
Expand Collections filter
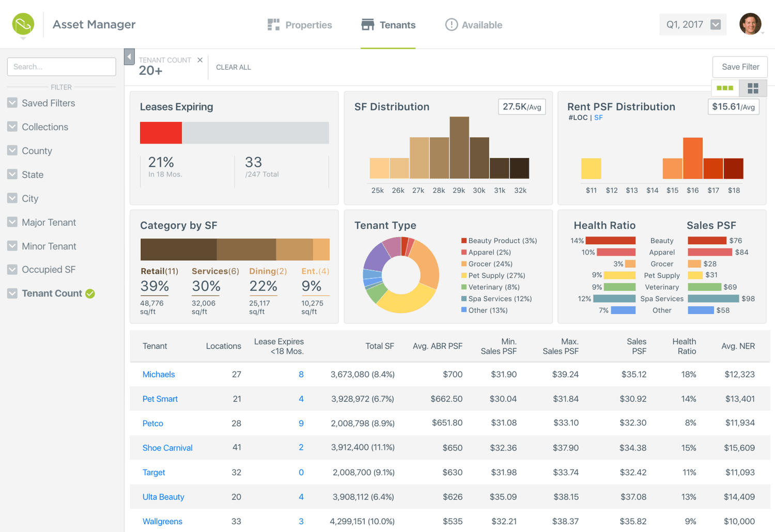point(38,127)
